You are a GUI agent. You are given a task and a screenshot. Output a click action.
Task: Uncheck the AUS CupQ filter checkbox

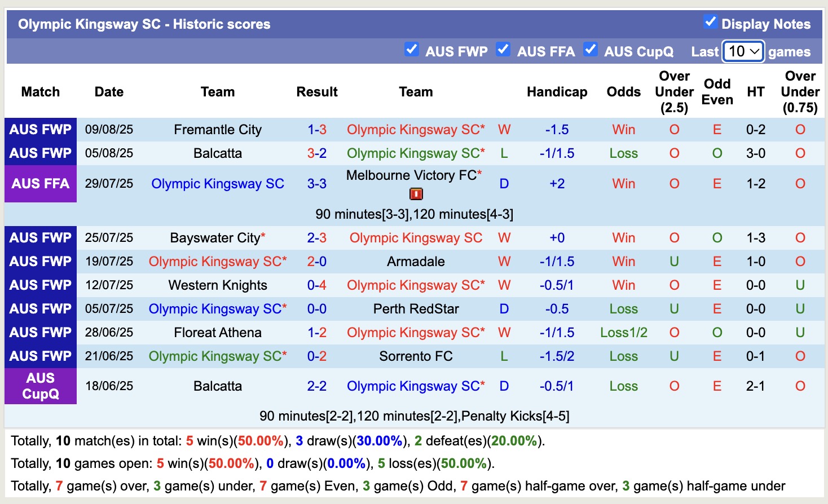tap(591, 50)
